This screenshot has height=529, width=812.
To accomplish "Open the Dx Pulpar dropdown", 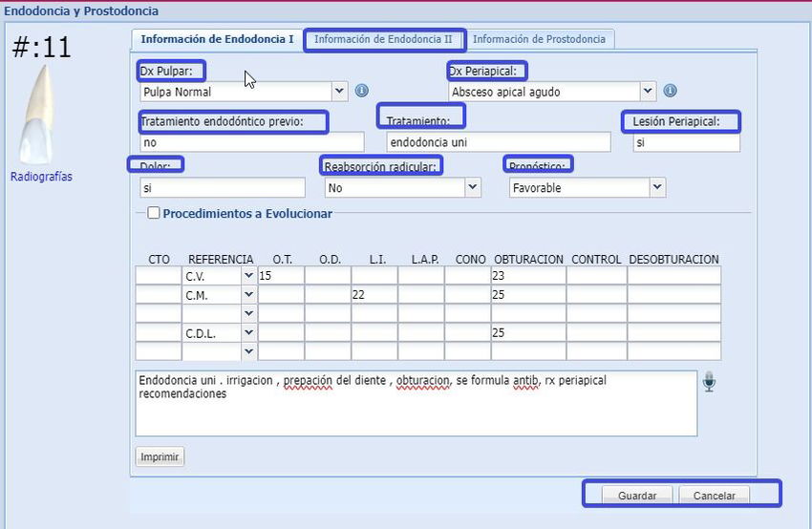I will pos(339,92).
